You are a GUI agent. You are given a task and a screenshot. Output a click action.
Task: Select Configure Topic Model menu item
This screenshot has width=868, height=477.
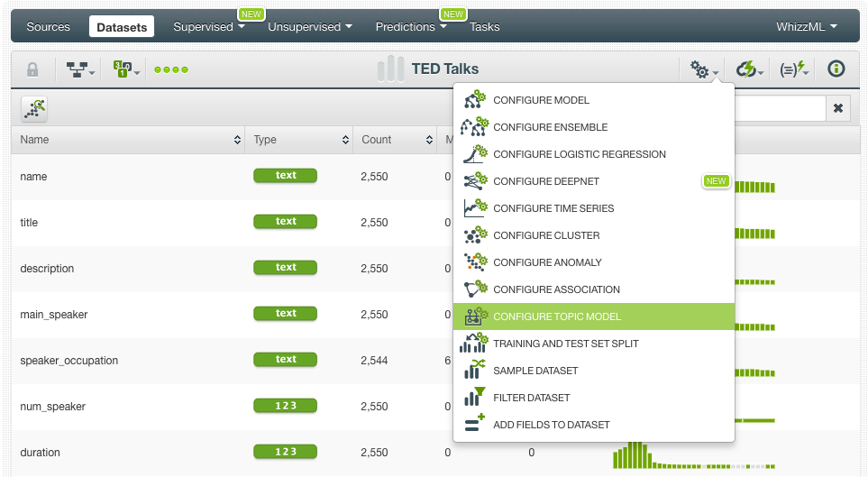coord(556,316)
